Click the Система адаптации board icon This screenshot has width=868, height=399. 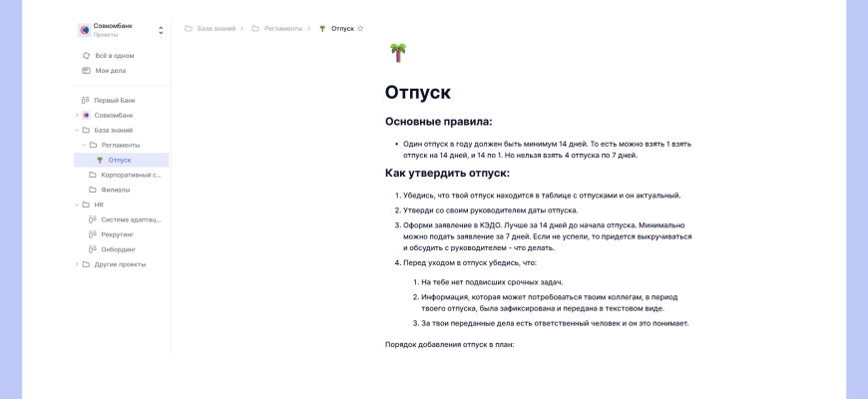[93, 219]
